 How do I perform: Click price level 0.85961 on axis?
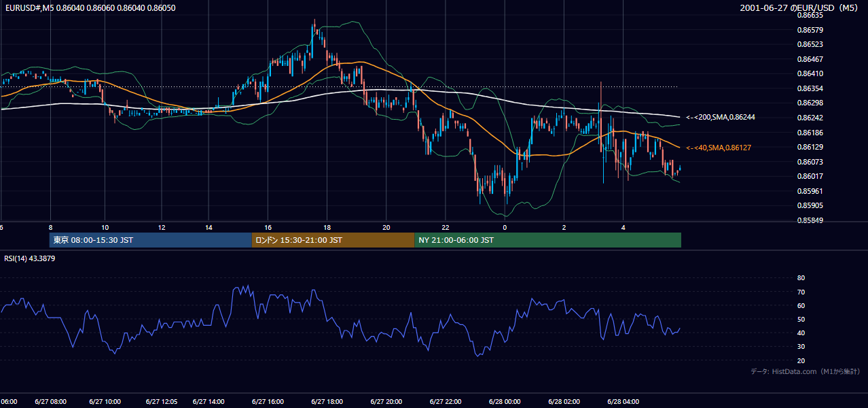[810, 191]
